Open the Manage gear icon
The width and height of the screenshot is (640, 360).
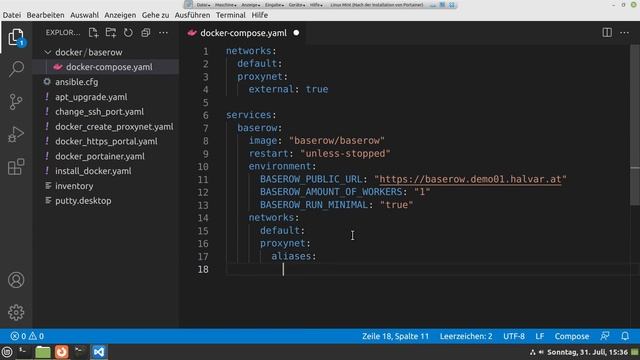click(x=16, y=312)
